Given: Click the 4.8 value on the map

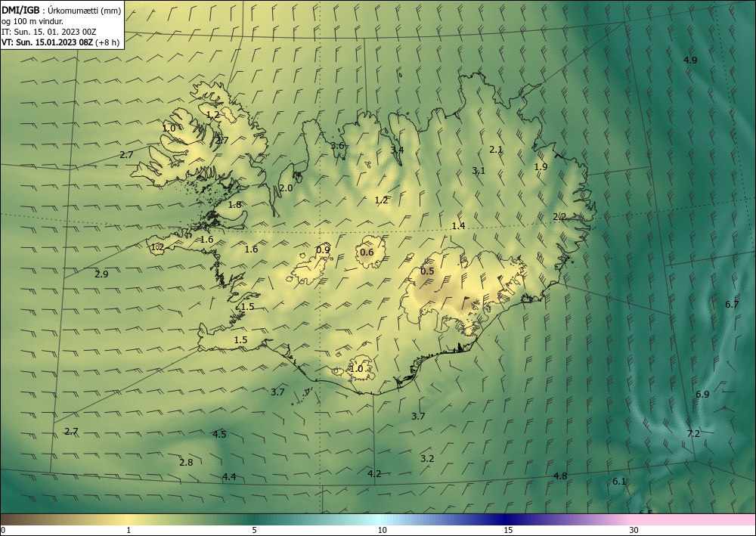Looking at the screenshot, I should pyautogui.click(x=560, y=476).
